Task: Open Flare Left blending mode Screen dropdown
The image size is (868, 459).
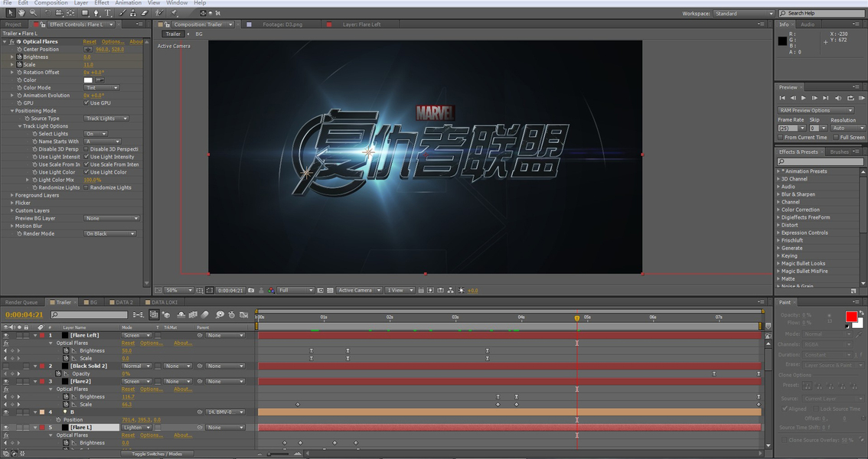Action: tap(136, 335)
